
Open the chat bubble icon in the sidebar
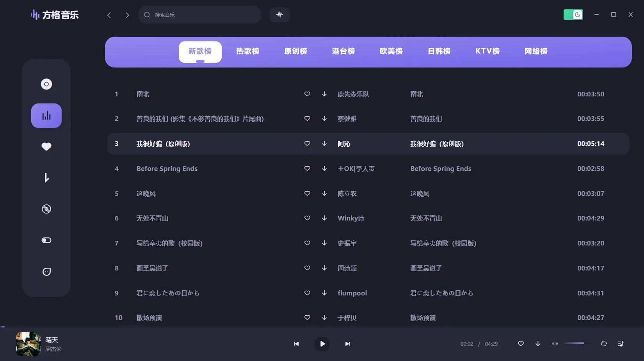point(46,271)
